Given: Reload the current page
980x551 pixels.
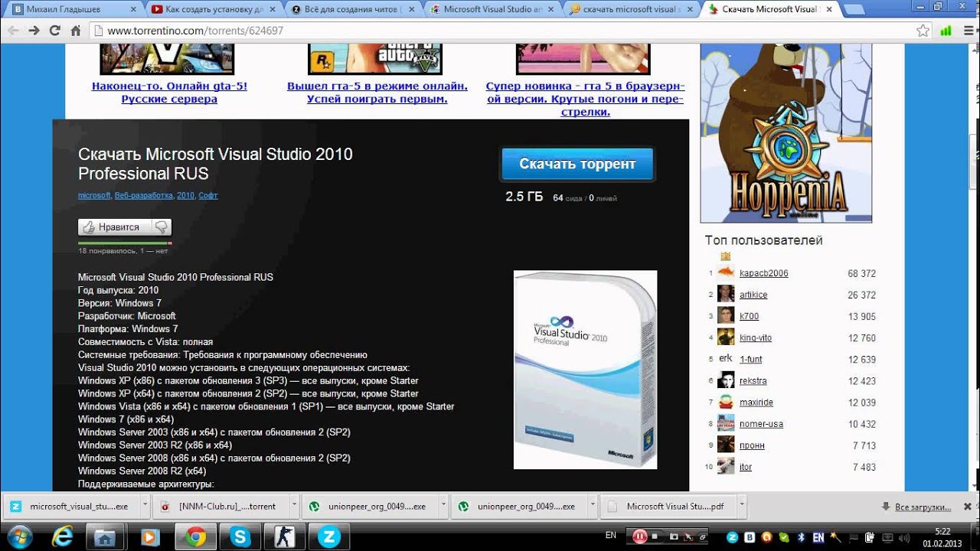Looking at the screenshot, I should tap(54, 31).
